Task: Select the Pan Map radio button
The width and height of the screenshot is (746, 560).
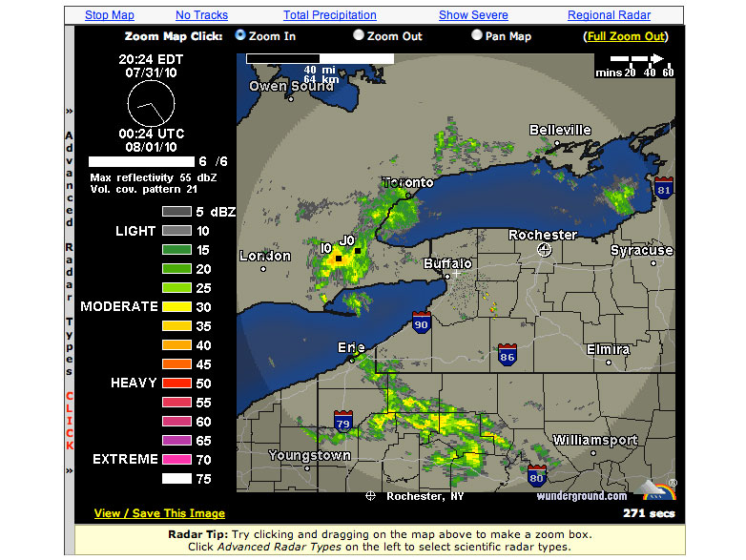Action: (x=476, y=35)
